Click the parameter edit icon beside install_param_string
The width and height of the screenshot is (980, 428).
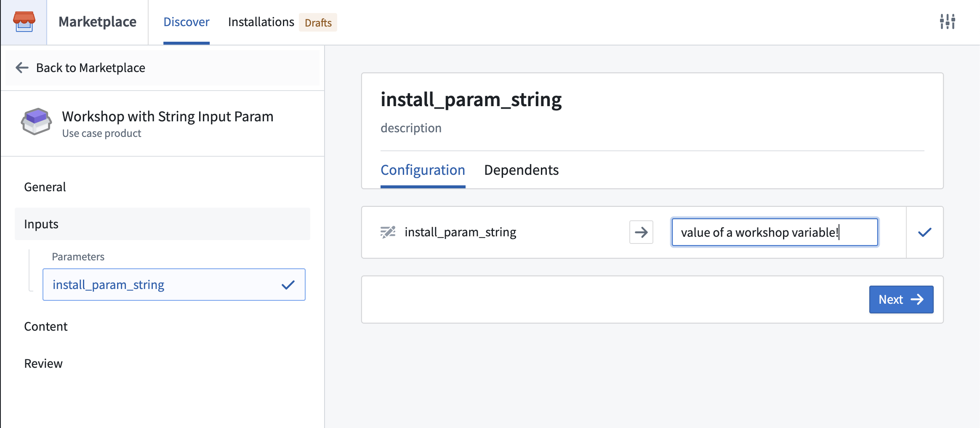point(388,232)
